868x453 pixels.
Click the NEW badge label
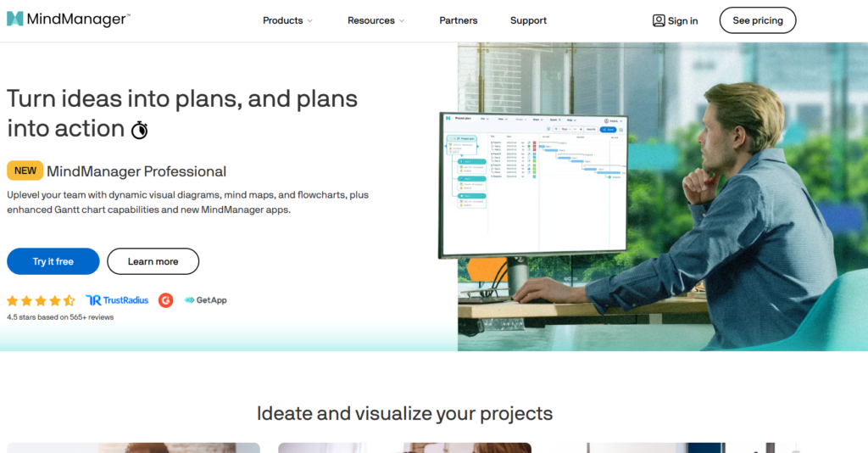(x=25, y=171)
